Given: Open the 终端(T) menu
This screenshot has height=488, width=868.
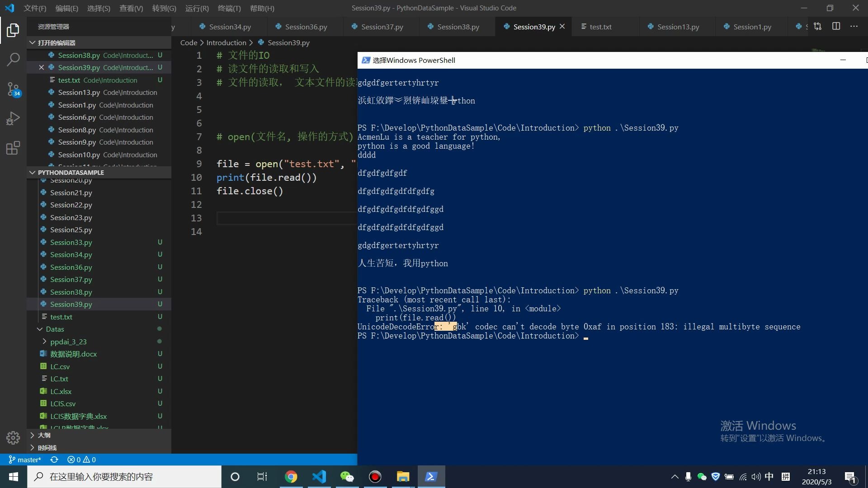Looking at the screenshot, I should coord(229,8).
